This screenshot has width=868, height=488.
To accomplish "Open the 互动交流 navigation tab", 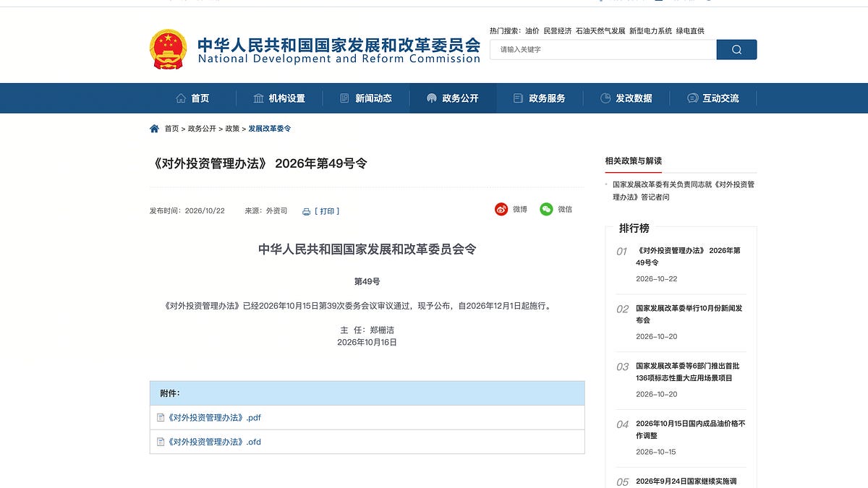I will coord(713,98).
